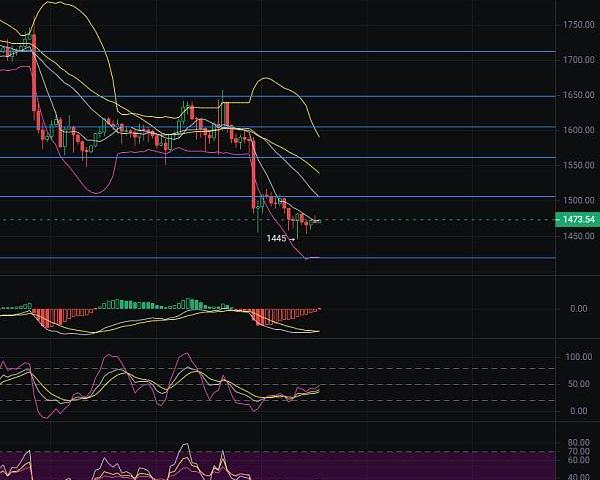Click the 1650.00 price axis label
This screenshot has height=480, width=600.
pyautogui.click(x=578, y=95)
